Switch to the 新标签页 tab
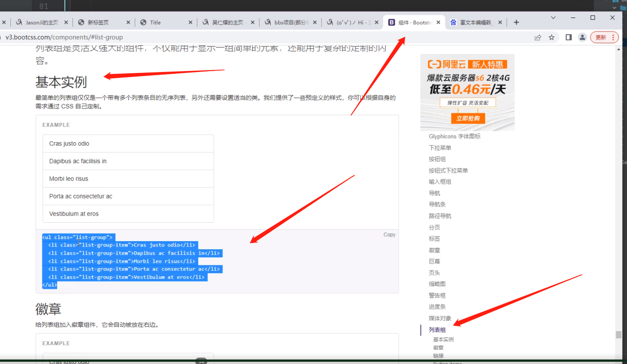Screen dimensions: 627x364 [x=104, y=22]
